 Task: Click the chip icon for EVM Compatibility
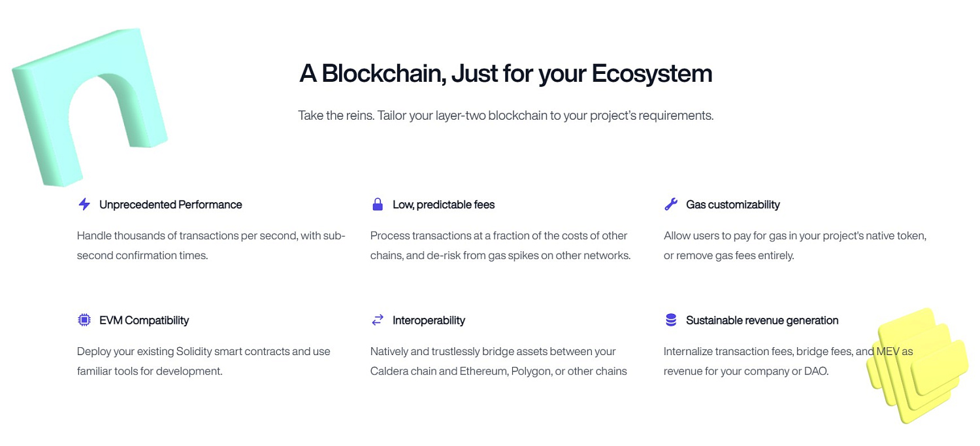pos(84,320)
